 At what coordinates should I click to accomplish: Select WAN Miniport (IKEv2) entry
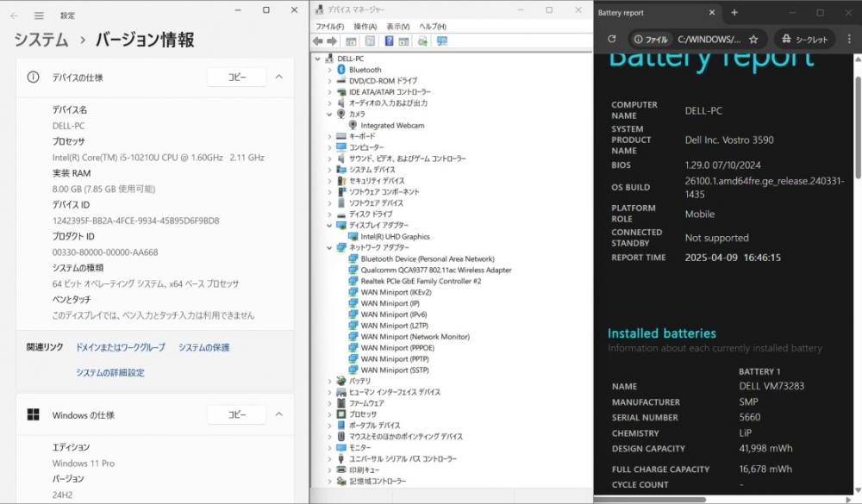point(396,292)
